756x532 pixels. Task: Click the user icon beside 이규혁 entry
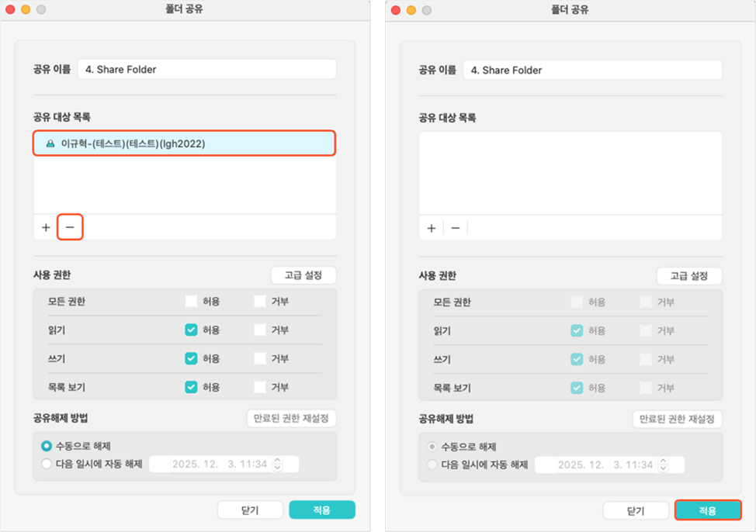pos(50,143)
